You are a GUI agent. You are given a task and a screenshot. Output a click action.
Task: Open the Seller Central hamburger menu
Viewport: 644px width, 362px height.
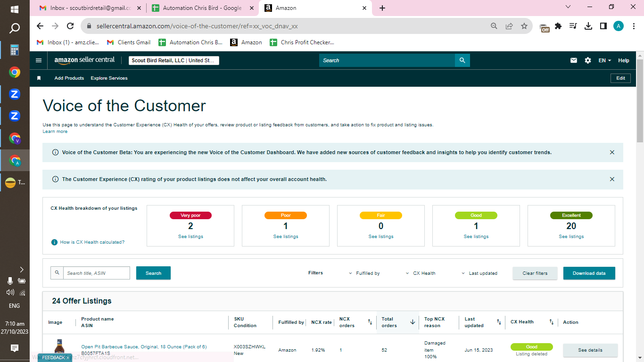39,60
